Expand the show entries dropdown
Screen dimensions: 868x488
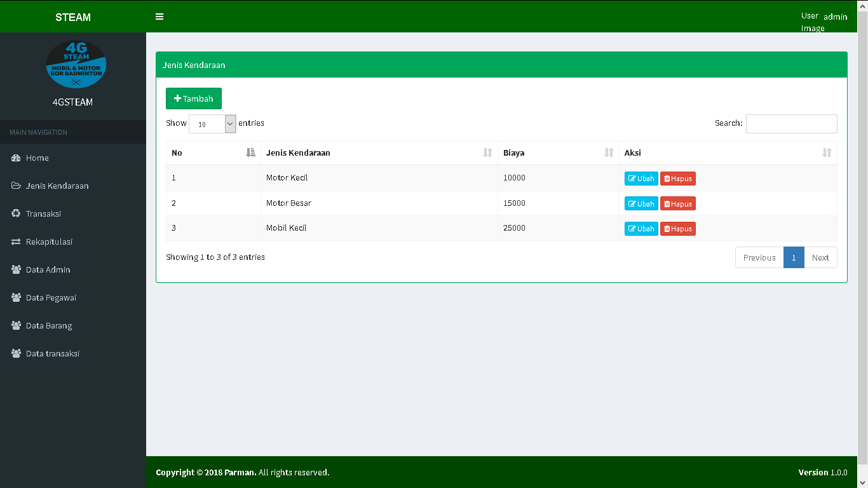point(212,124)
